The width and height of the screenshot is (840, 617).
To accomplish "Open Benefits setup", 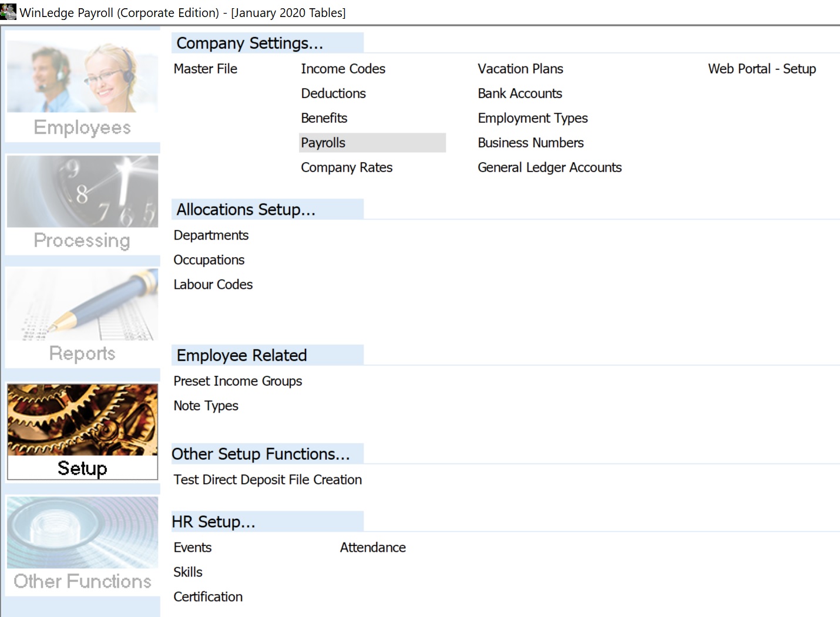I will 324,118.
